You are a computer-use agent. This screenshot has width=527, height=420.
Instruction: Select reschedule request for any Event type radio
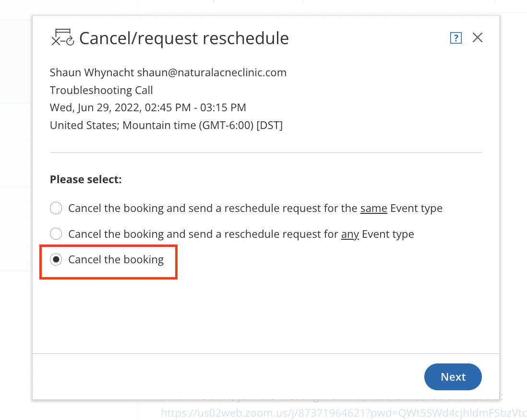pos(56,233)
